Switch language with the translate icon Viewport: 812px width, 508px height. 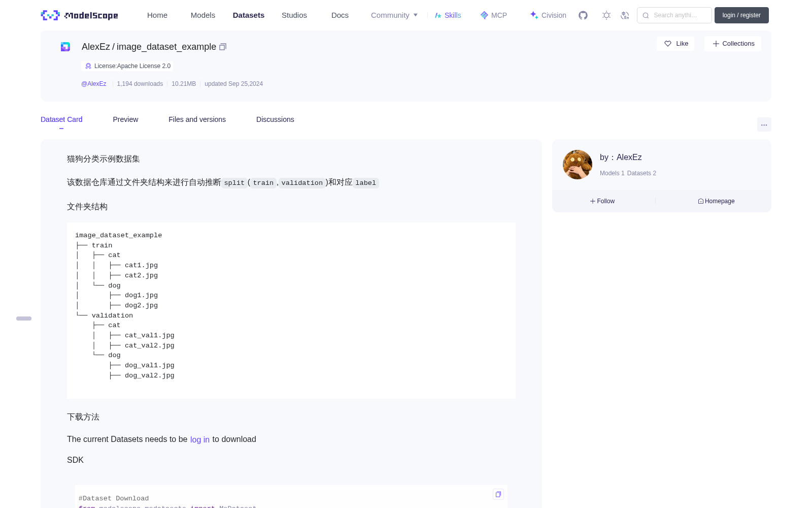(x=625, y=15)
